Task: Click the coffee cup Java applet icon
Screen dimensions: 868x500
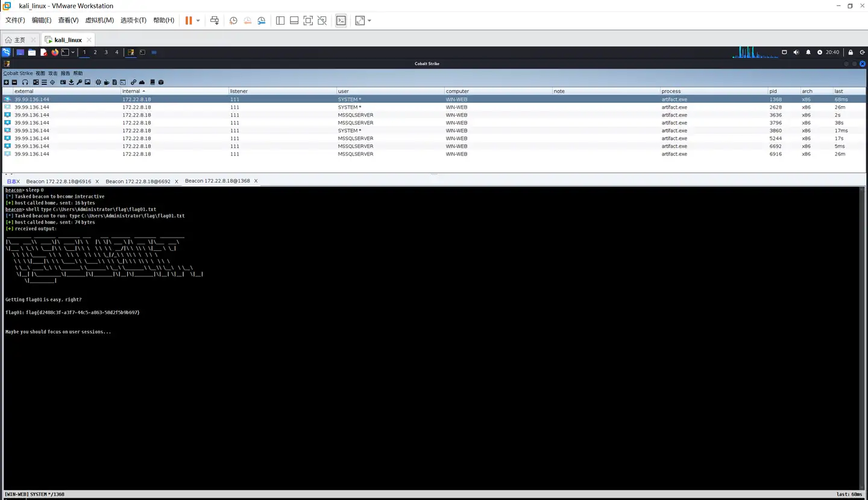Action: click(106, 82)
